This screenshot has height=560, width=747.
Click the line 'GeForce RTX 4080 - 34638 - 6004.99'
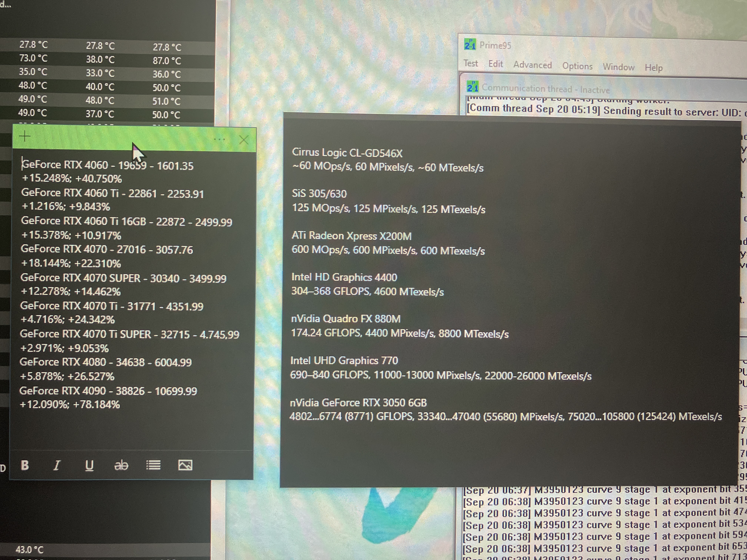[106, 362]
